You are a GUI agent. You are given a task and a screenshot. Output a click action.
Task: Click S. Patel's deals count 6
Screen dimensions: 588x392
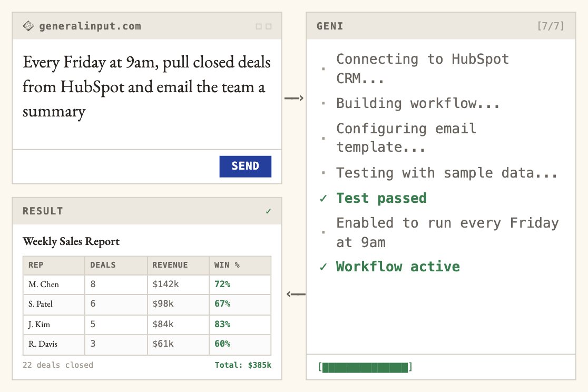[116, 304]
